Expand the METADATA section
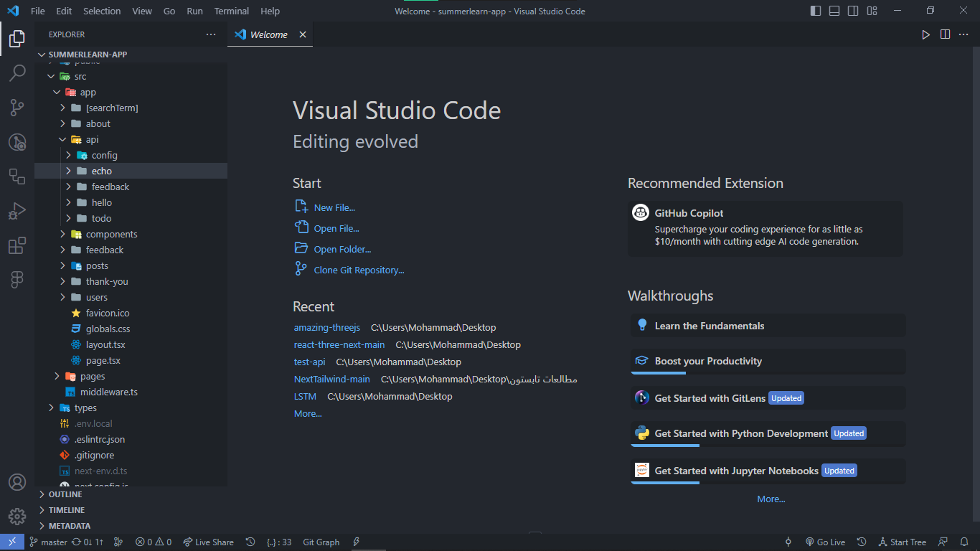The height and width of the screenshot is (551, 980). tap(131, 526)
